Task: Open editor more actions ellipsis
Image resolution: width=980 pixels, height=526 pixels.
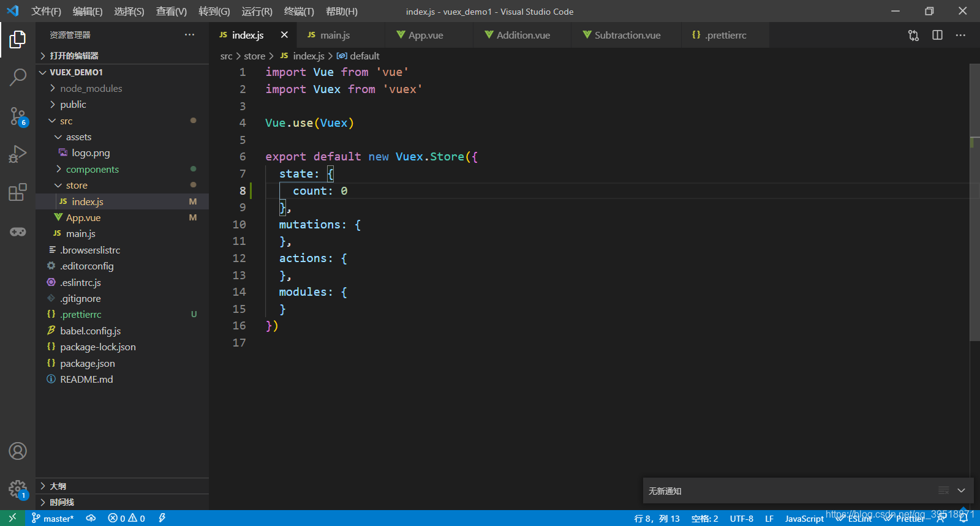Action: (960, 35)
